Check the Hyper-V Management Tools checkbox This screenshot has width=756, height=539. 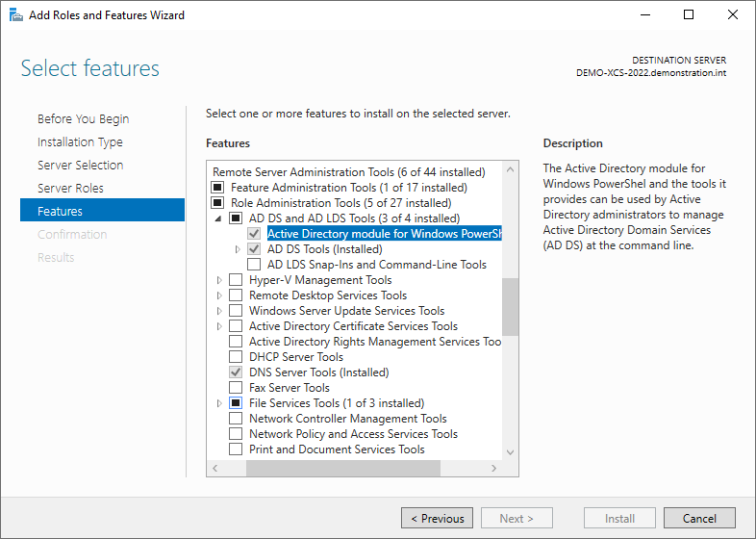(236, 280)
